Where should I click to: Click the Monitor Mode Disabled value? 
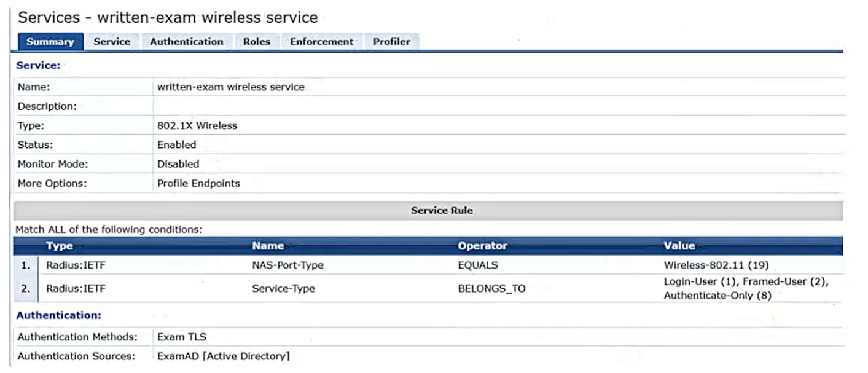click(178, 164)
